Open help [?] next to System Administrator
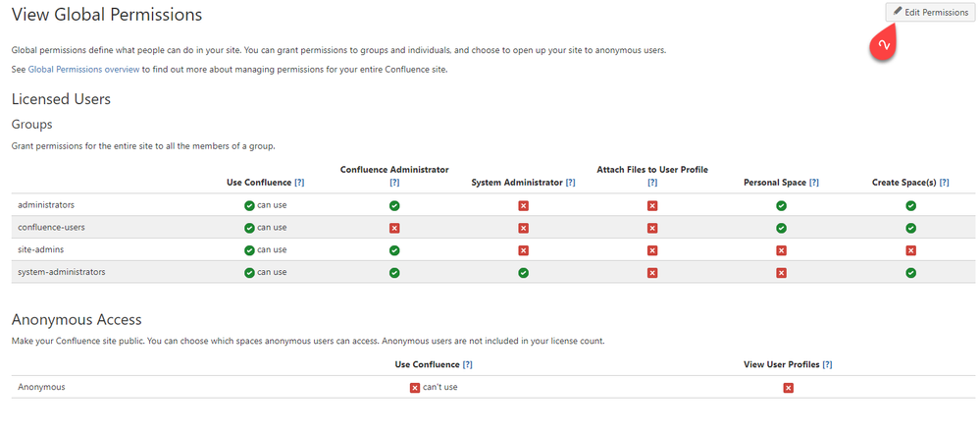Screen dimensions: 980x434 pos(571,183)
